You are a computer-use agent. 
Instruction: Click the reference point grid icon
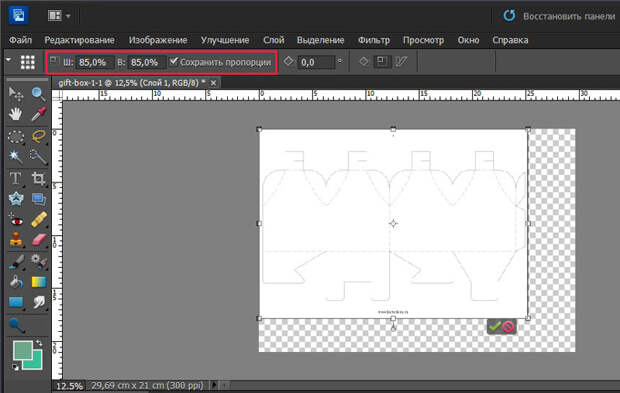[x=28, y=62]
